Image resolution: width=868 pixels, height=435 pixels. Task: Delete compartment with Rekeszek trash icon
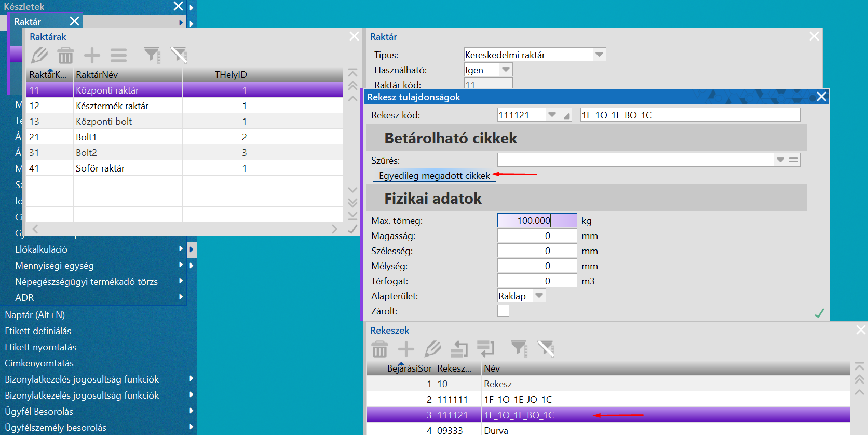click(x=379, y=349)
